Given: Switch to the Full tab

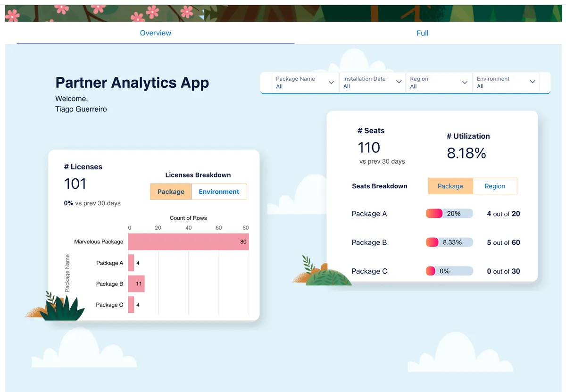Looking at the screenshot, I should (423, 33).
